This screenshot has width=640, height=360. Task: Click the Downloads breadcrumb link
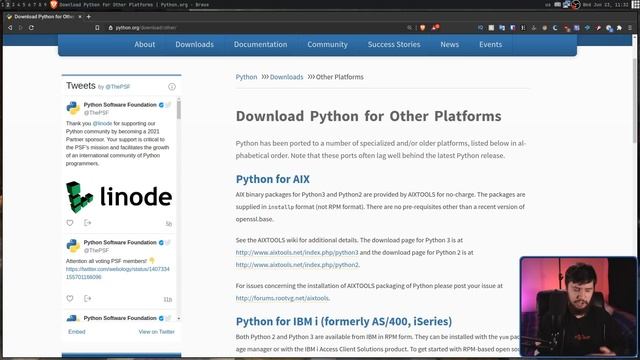(286, 77)
